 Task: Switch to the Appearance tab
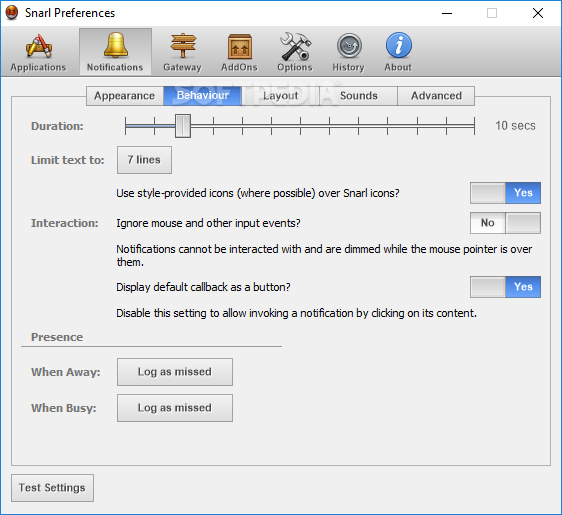coord(125,96)
